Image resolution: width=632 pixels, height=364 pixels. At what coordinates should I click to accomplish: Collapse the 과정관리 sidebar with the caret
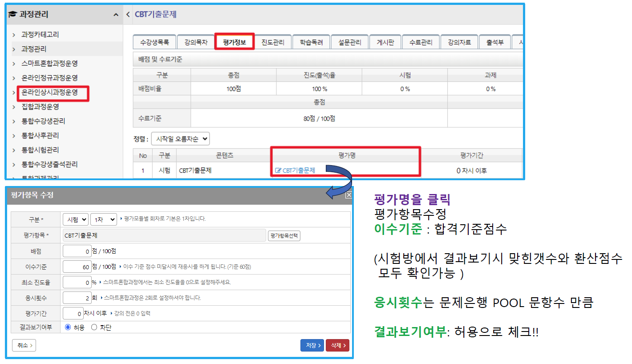(116, 15)
